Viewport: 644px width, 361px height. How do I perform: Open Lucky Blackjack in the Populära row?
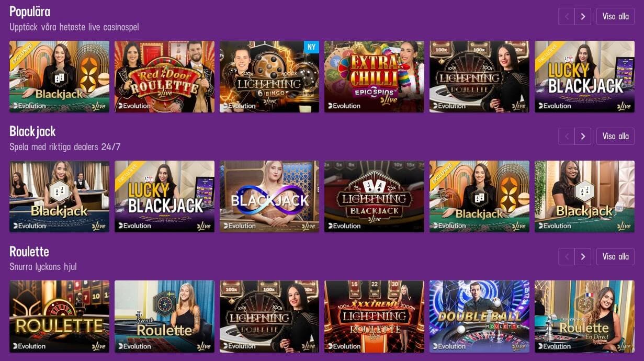click(x=584, y=76)
